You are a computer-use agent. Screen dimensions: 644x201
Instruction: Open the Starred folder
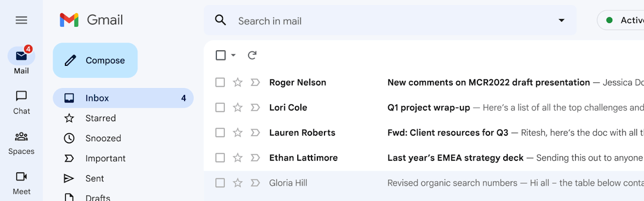101,118
